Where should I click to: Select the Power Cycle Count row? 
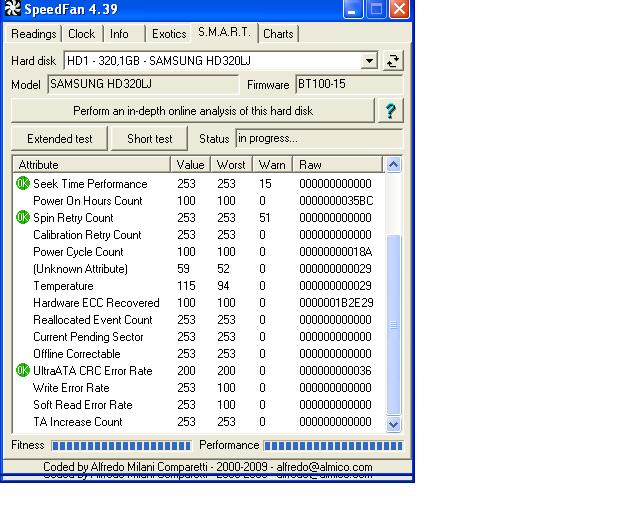(x=199, y=252)
